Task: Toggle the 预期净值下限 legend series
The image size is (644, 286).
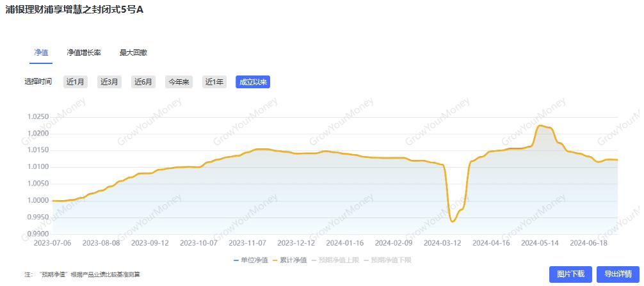Action: [387, 260]
